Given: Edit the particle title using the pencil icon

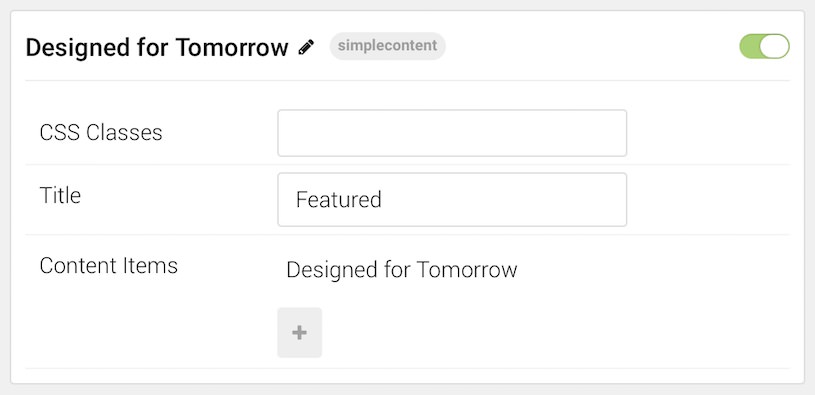Looking at the screenshot, I should pos(306,47).
